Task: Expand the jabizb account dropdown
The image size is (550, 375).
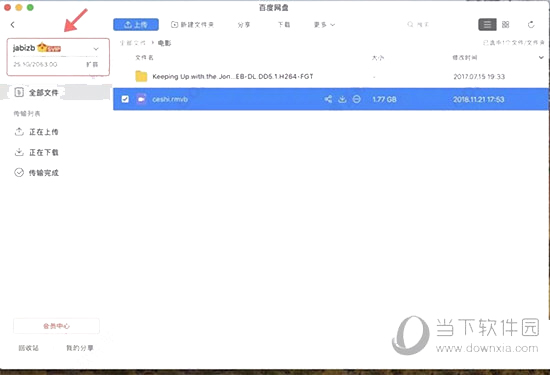Action: point(96,49)
